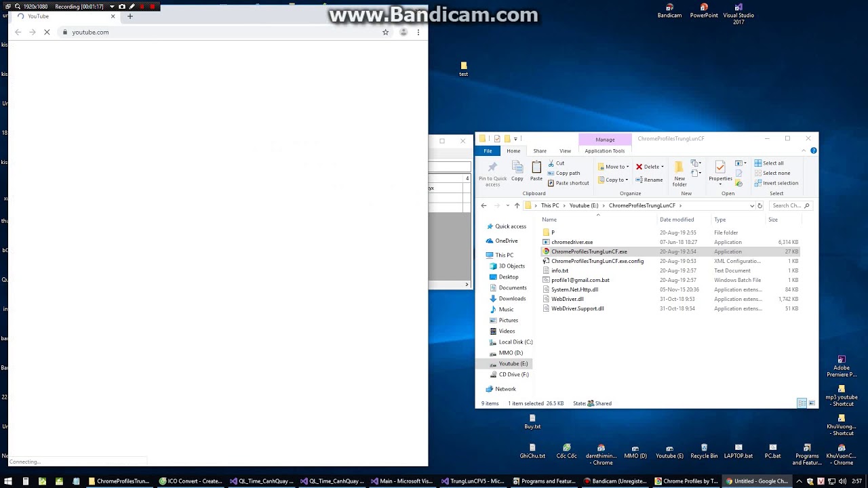The width and height of the screenshot is (868, 488).
Task: Switch to Large icons view in Explorer status bar
Action: pos(812,403)
